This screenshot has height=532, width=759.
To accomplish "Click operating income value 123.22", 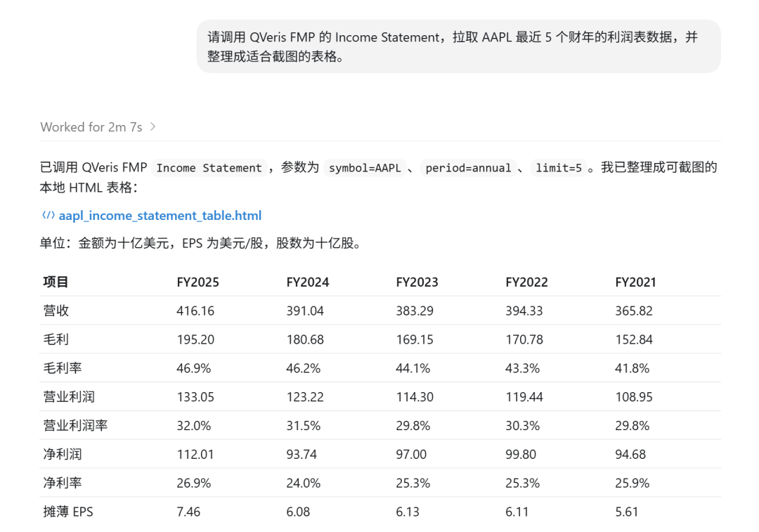I will coord(305,397).
